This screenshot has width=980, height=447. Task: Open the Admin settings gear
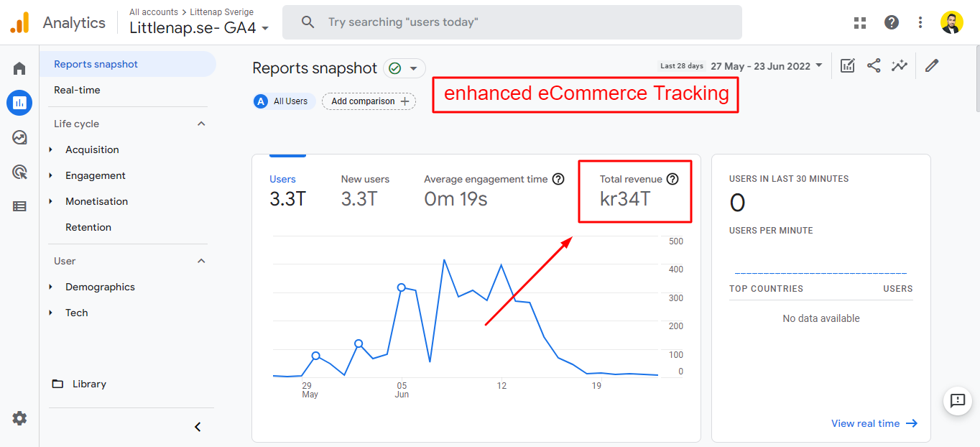click(19, 418)
